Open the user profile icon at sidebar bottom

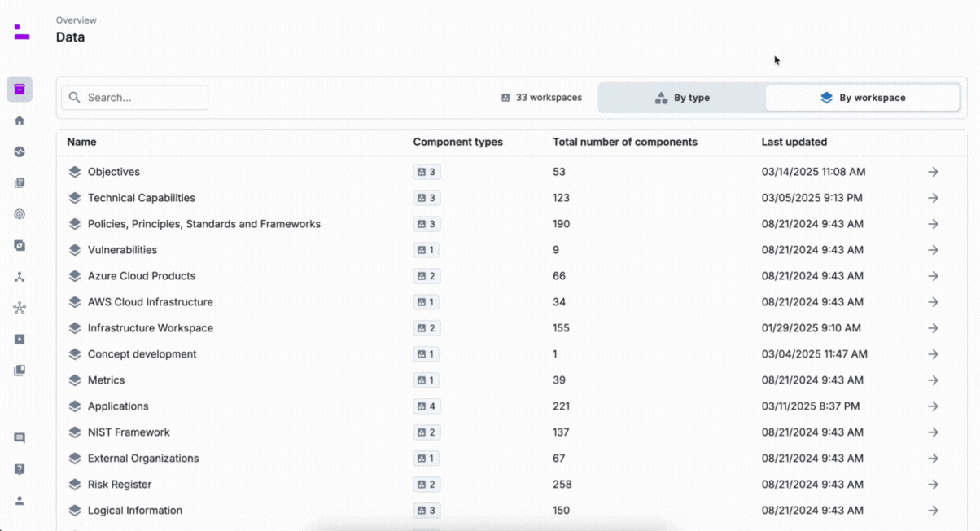click(19, 500)
